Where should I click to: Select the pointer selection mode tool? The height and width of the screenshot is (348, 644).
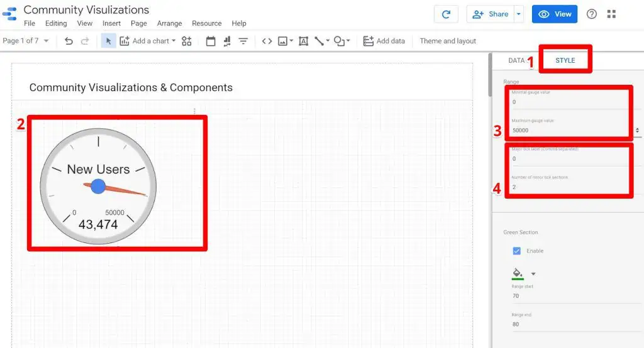[x=108, y=41]
